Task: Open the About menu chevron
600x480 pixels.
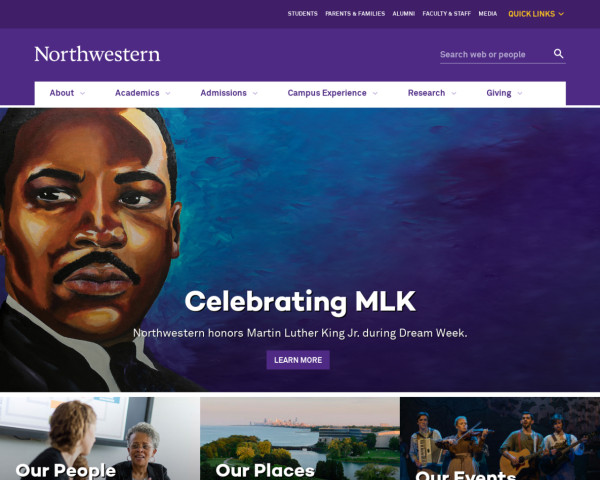Action: coord(82,93)
